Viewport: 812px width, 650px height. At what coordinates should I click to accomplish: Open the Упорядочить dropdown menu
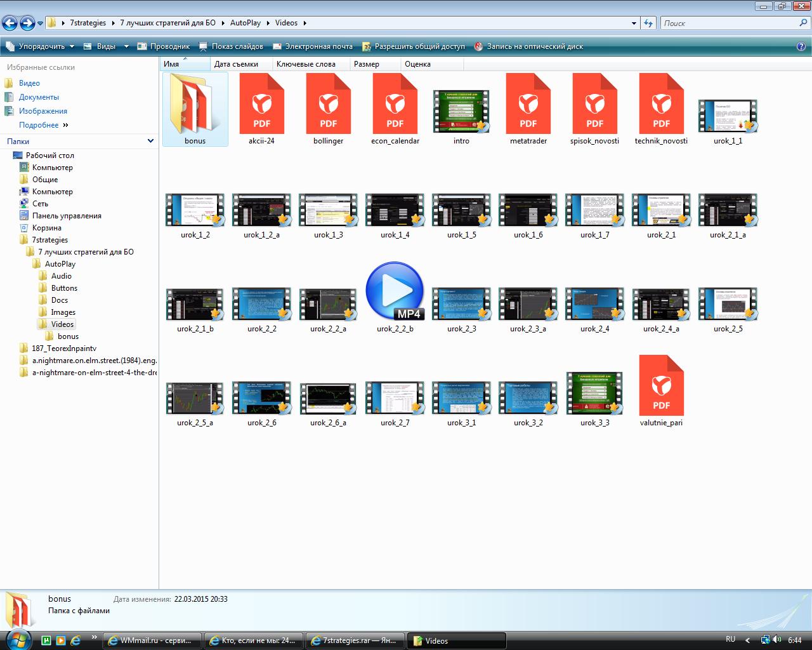[x=41, y=46]
